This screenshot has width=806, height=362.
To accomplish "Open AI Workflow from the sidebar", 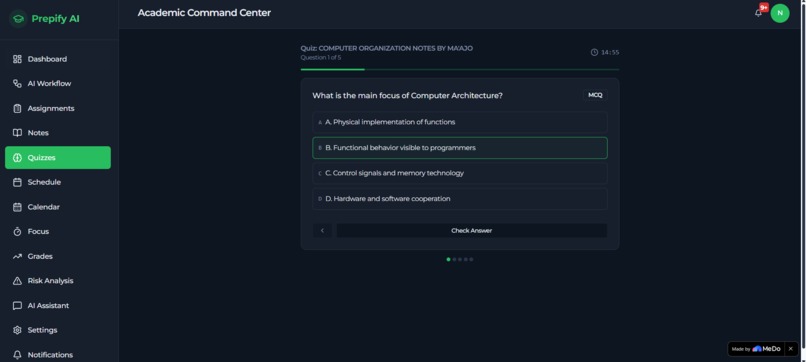I will pos(58,84).
